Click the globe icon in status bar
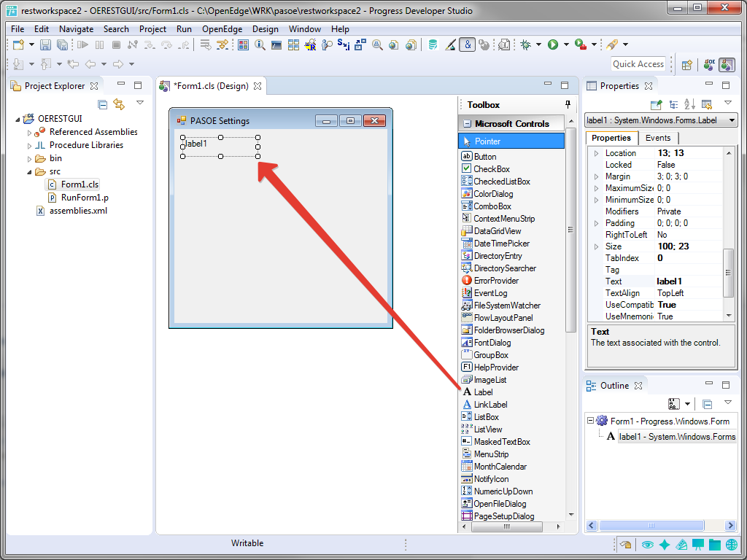747x560 pixels. tap(731, 544)
